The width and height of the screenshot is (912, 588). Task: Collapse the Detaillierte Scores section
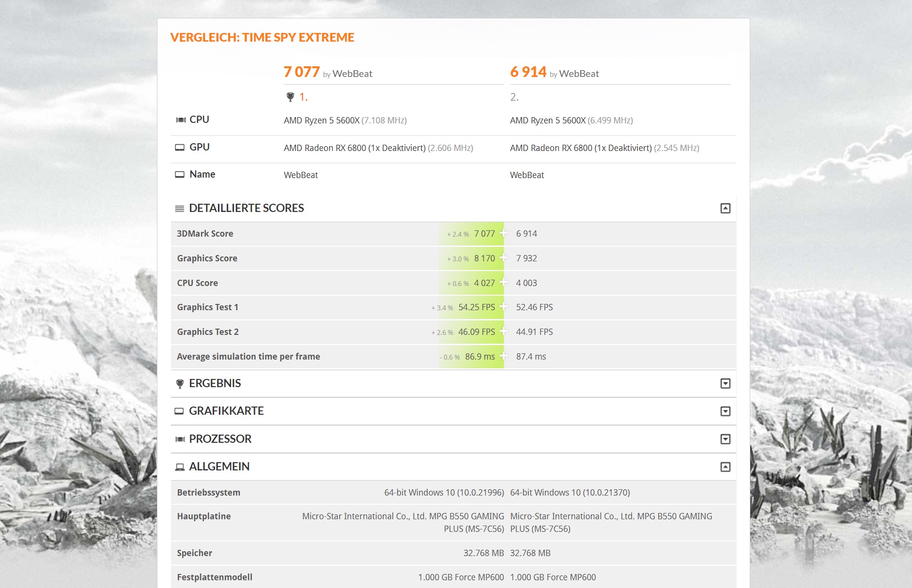pyautogui.click(x=725, y=208)
